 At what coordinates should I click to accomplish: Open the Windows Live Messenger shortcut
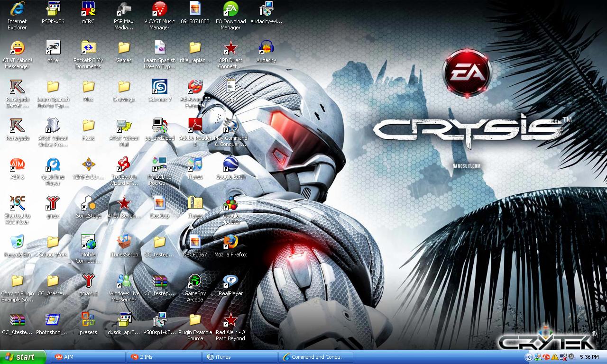[124, 281]
